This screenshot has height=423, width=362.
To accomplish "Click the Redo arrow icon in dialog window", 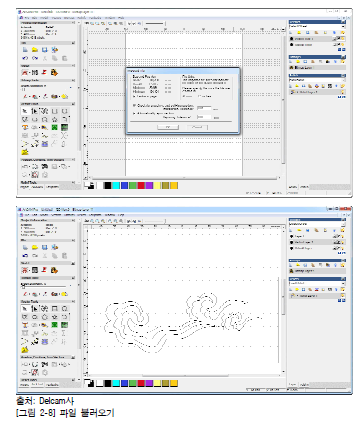I will [x=35, y=58].
